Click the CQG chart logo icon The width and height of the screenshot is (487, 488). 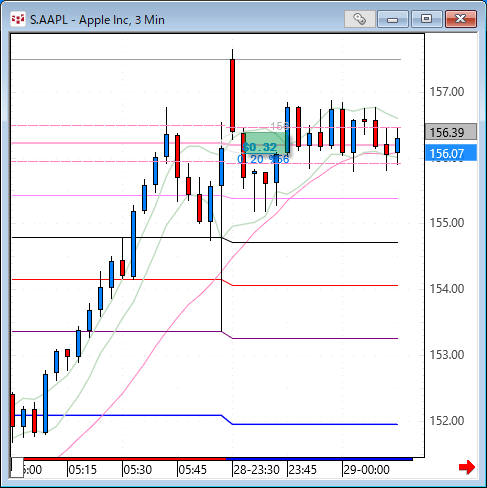click(18, 19)
